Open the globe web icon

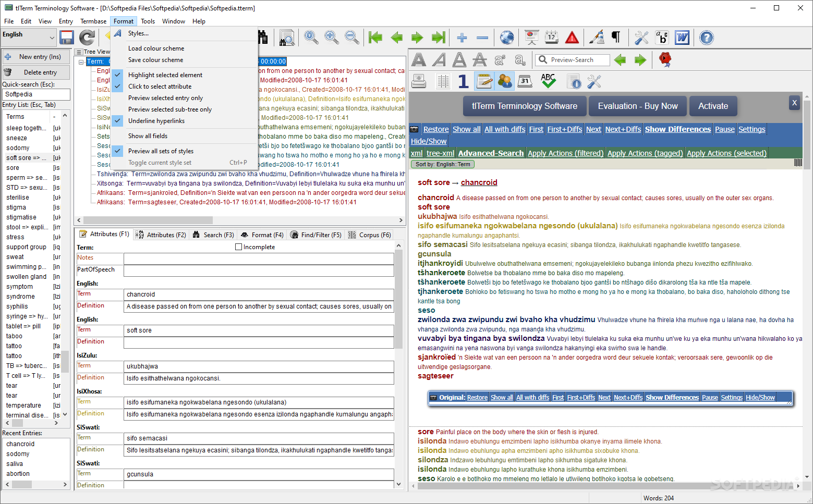(x=507, y=38)
